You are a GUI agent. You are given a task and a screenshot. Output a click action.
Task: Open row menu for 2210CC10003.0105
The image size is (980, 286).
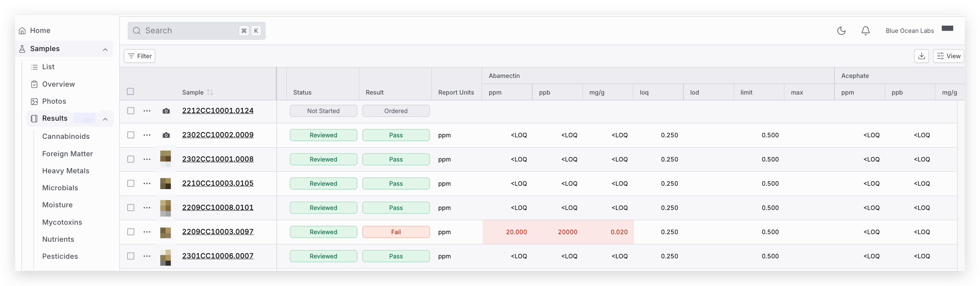pyautogui.click(x=147, y=183)
